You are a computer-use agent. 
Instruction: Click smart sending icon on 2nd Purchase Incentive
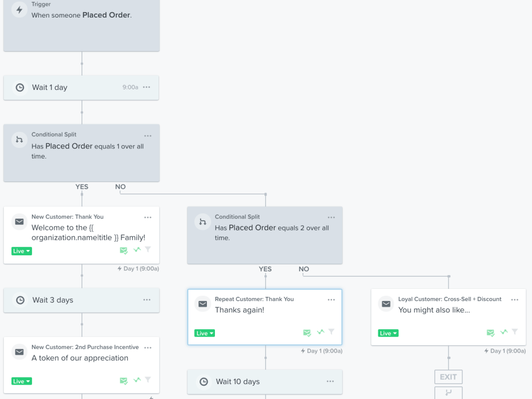click(x=123, y=381)
